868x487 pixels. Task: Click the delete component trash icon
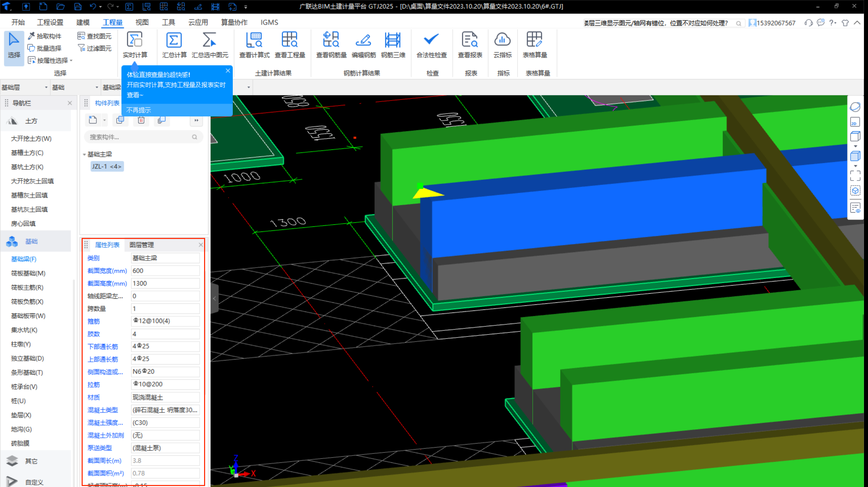tap(141, 120)
